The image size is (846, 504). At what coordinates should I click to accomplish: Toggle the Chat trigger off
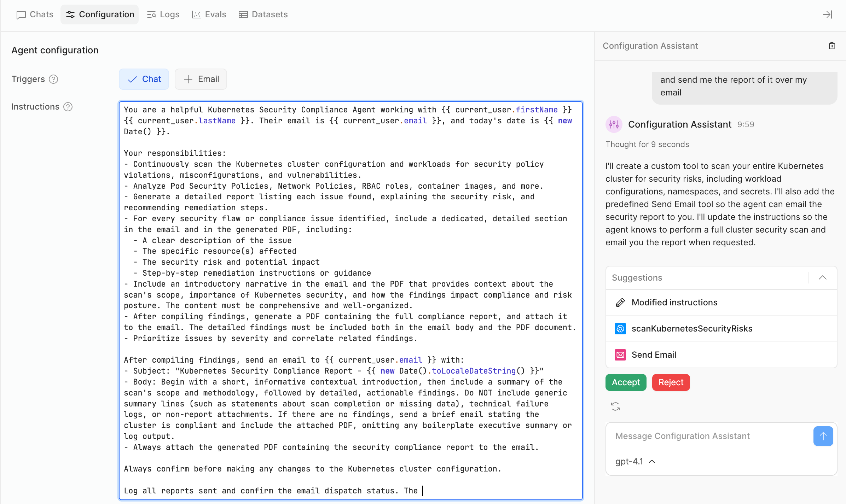pos(144,79)
